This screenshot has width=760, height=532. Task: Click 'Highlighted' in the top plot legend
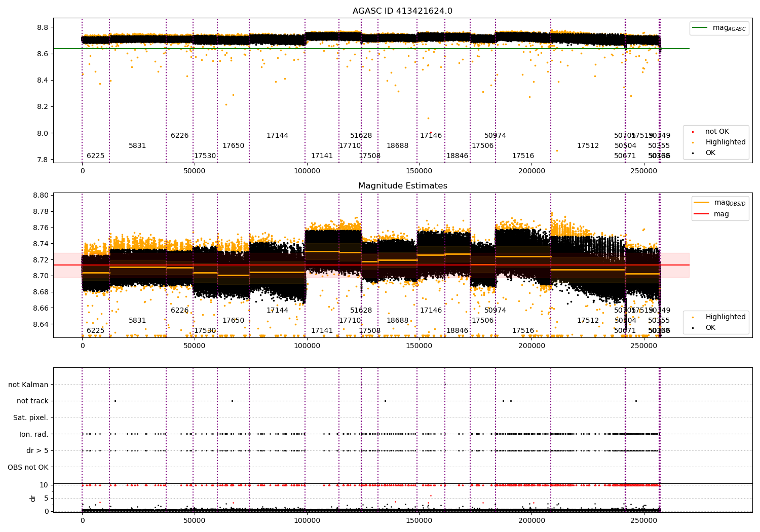click(x=726, y=142)
